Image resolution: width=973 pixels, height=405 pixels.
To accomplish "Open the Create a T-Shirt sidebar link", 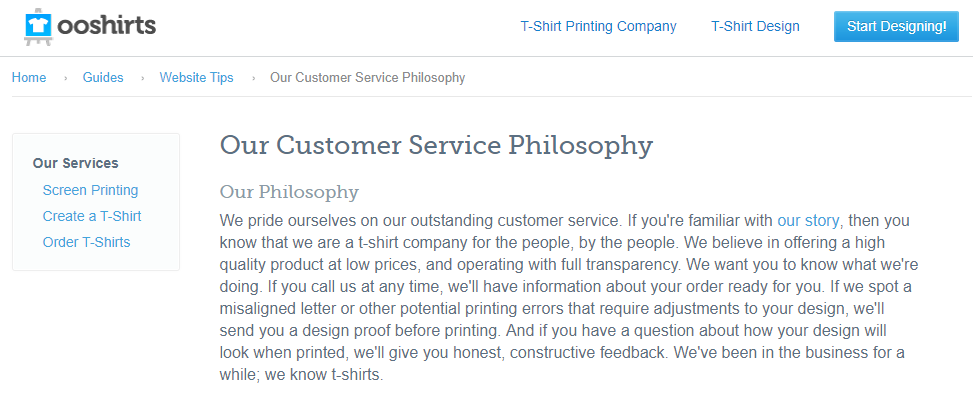I will pyautogui.click(x=92, y=216).
